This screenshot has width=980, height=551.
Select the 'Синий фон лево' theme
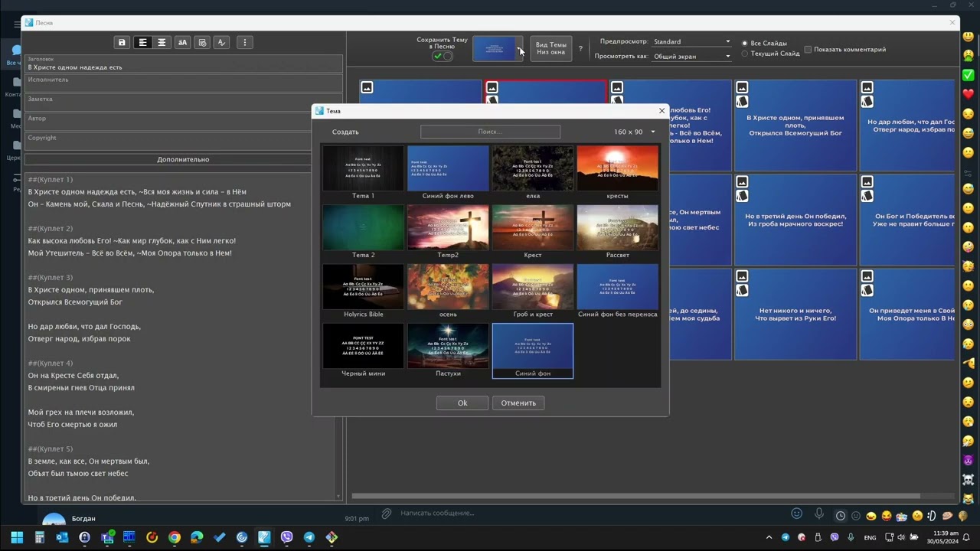click(448, 173)
